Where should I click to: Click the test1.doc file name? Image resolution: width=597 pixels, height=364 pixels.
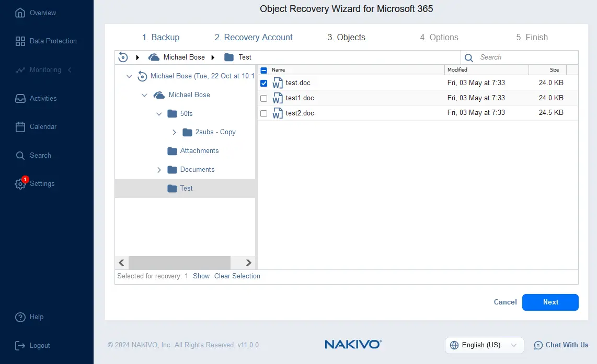click(x=300, y=98)
